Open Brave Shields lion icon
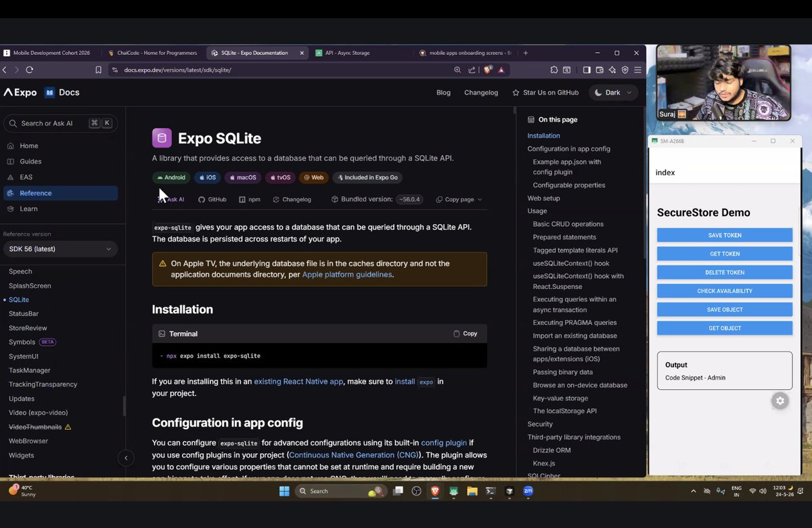Screen dimensions: 812x528 coord(487,70)
